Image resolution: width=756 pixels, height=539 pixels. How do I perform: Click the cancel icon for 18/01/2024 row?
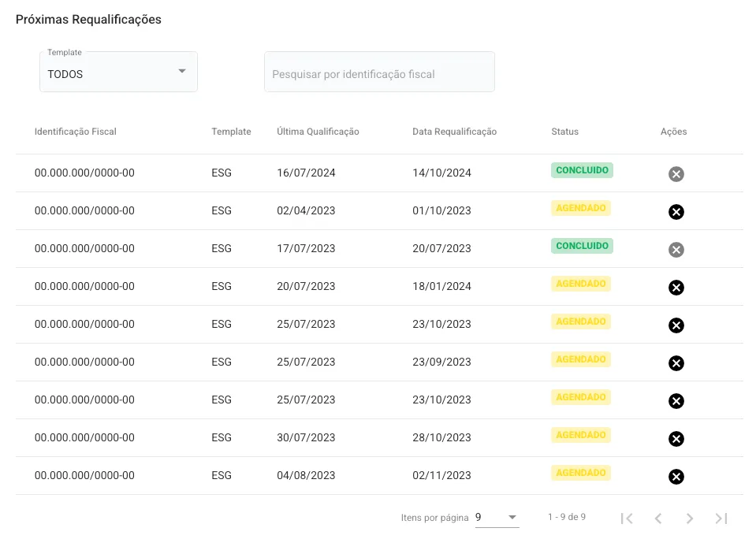pos(676,288)
